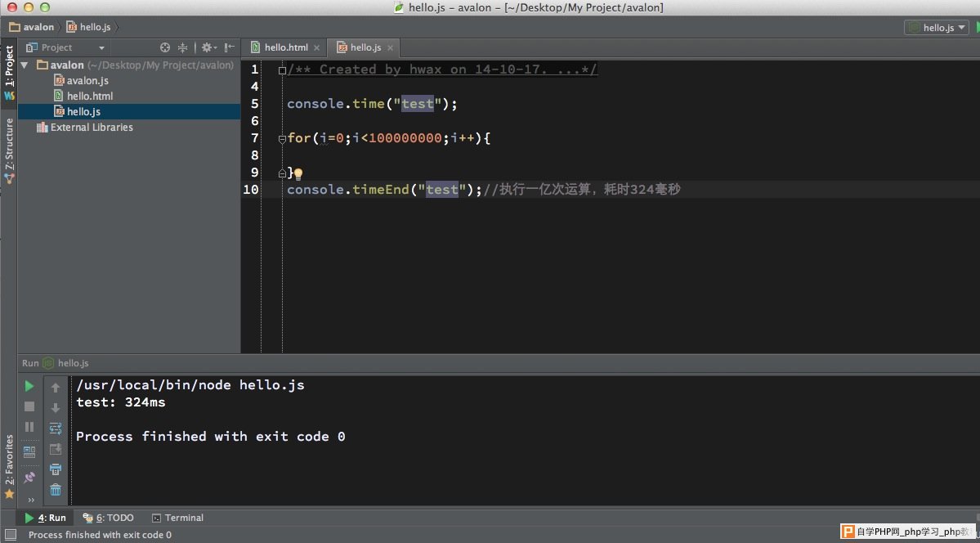Print the console output

[x=56, y=469]
